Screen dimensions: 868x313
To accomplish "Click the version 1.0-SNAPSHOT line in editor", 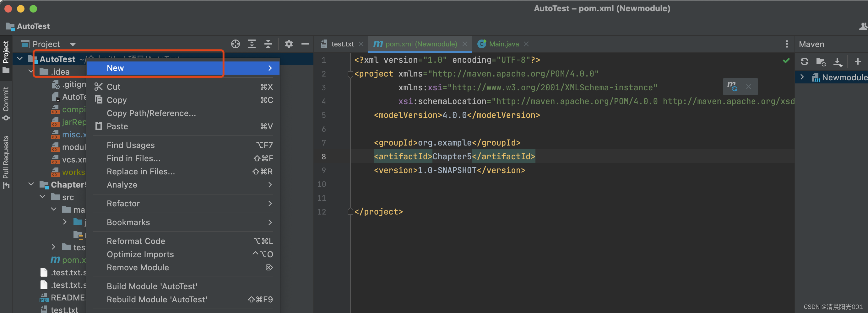I will pyautogui.click(x=449, y=170).
